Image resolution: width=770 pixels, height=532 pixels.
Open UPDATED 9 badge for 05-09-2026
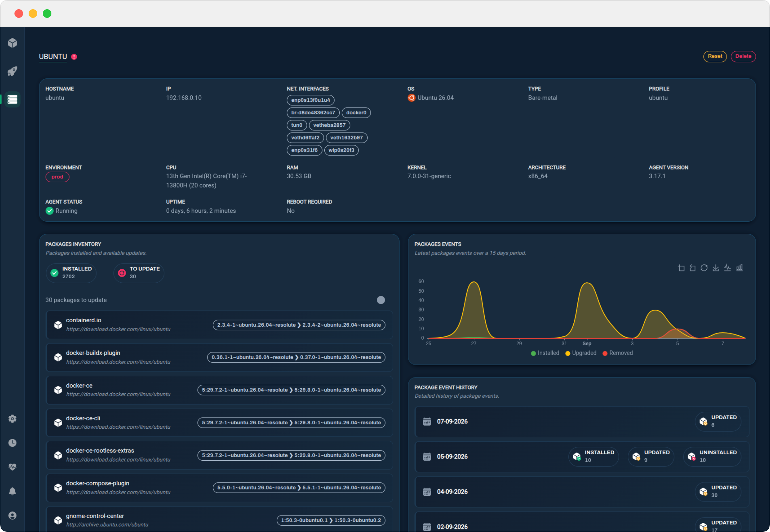tap(651, 456)
